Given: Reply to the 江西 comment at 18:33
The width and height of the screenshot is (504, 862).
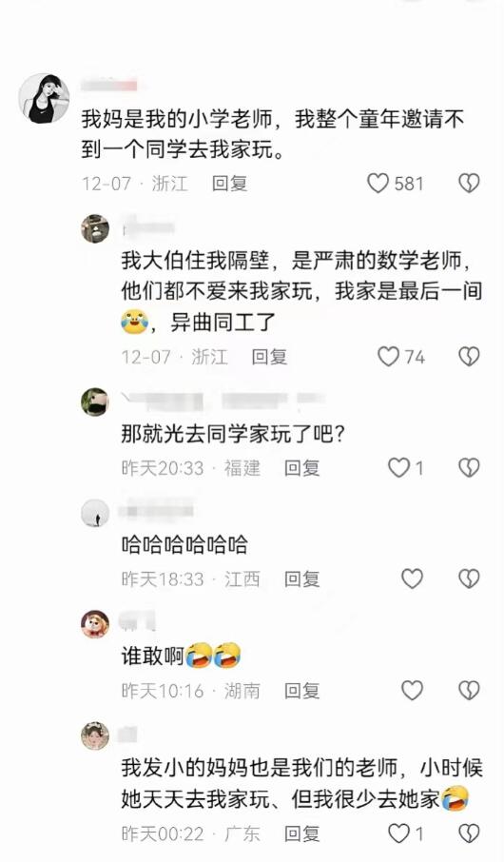Looking at the screenshot, I should click(301, 578).
